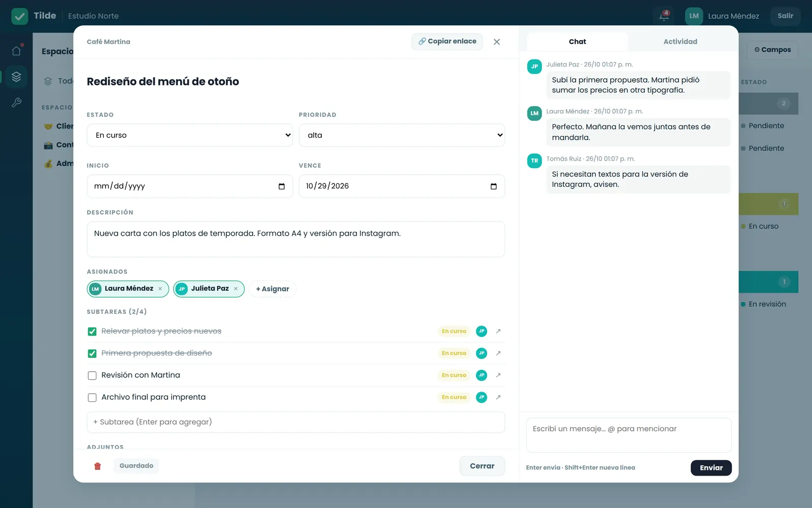Click the 'Copiar enlace' button
This screenshot has height=508, width=812.
[447, 41]
